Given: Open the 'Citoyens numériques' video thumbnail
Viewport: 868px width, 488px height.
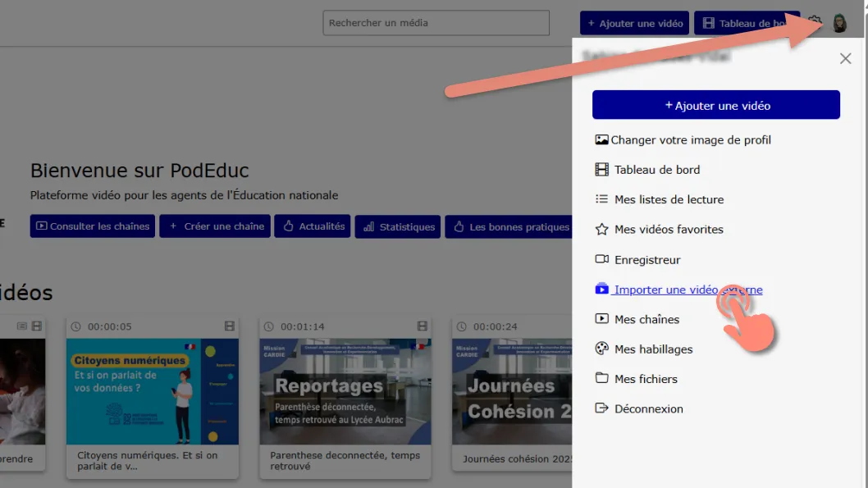Looking at the screenshot, I should (153, 392).
